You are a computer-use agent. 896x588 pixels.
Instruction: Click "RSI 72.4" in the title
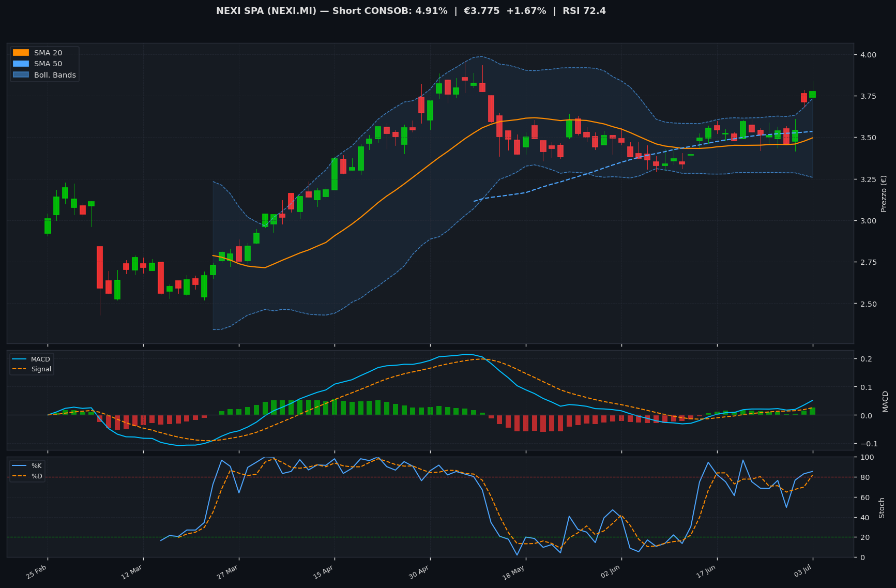tap(584, 11)
